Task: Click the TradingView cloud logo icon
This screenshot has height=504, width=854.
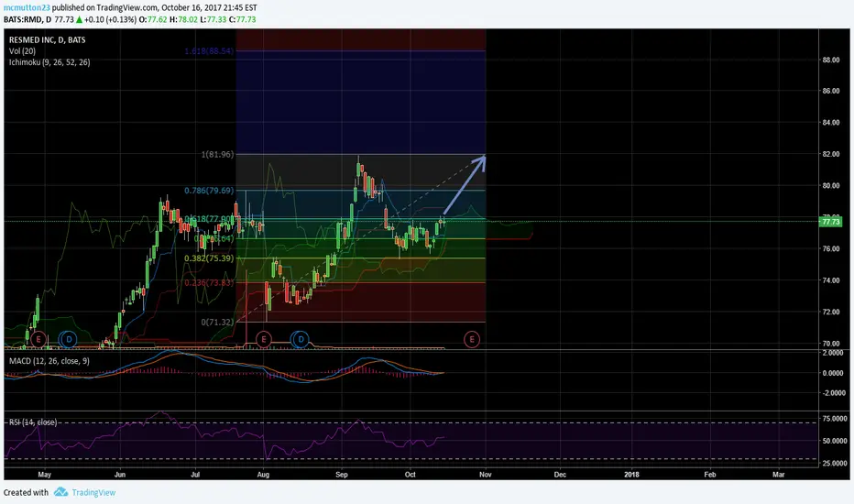Action: (x=60, y=492)
